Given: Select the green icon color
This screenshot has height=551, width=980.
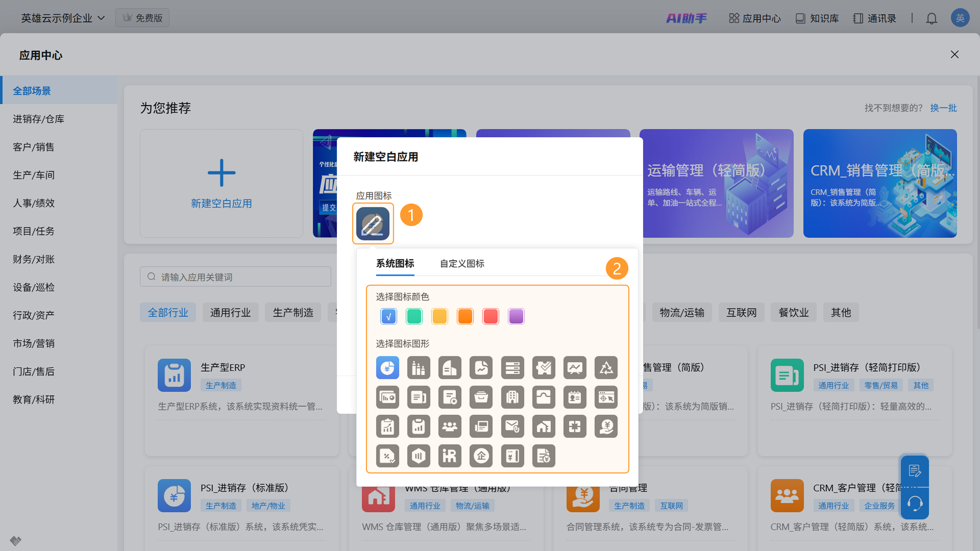Looking at the screenshot, I should click(x=414, y=316).
